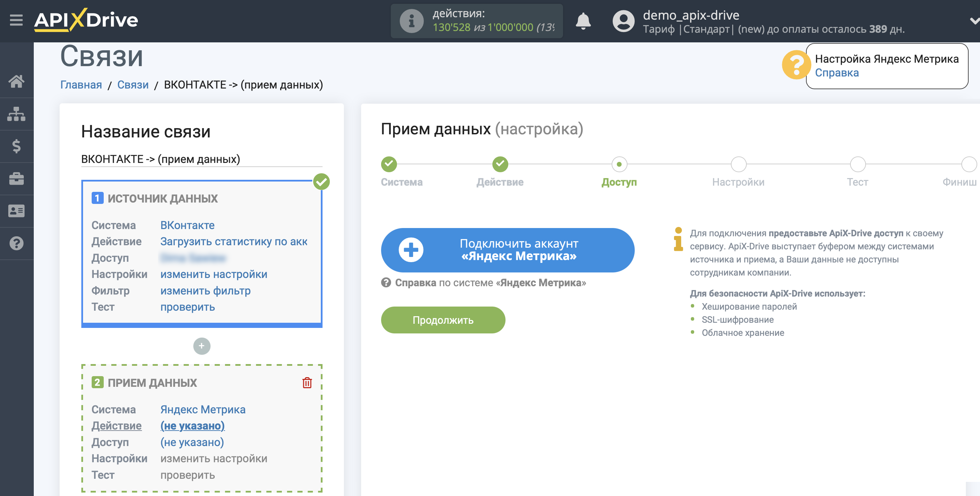Click source изменить настройки link
This screenshot has height=496, width=980.
point(214,274)
